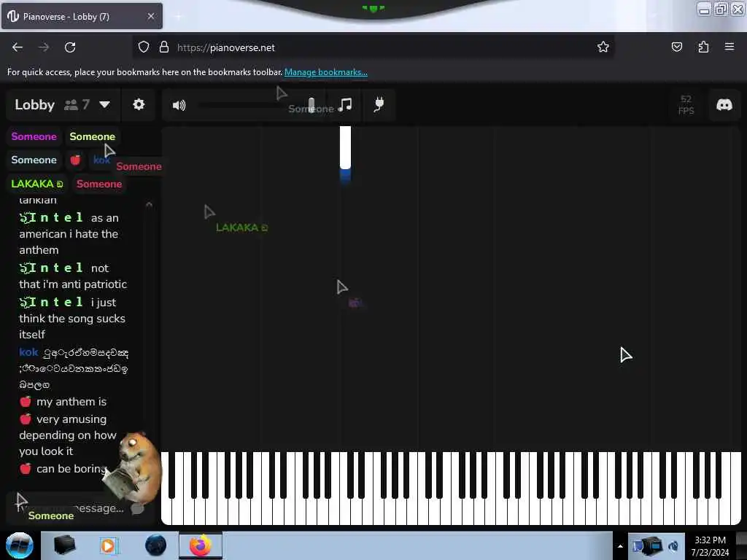
Task: Select the apple emoji user tag
Action: coord(75,160)
